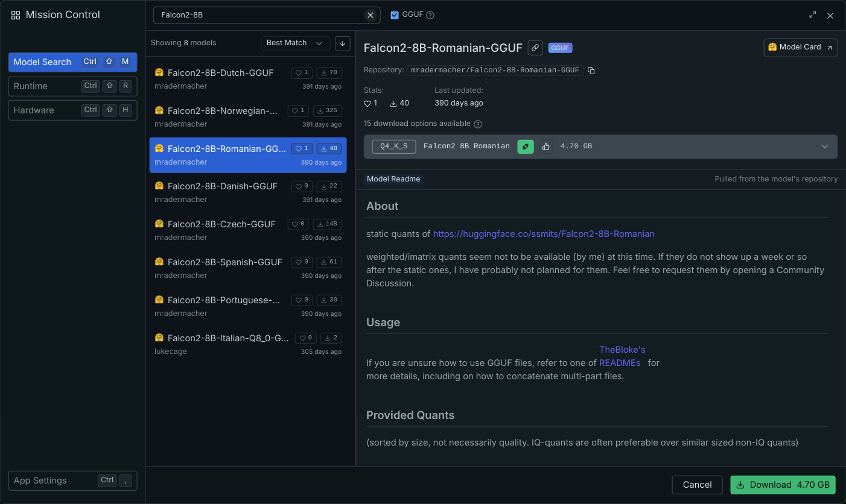
Task: Copy the repository name to clipboard
Action: (591, 71)
